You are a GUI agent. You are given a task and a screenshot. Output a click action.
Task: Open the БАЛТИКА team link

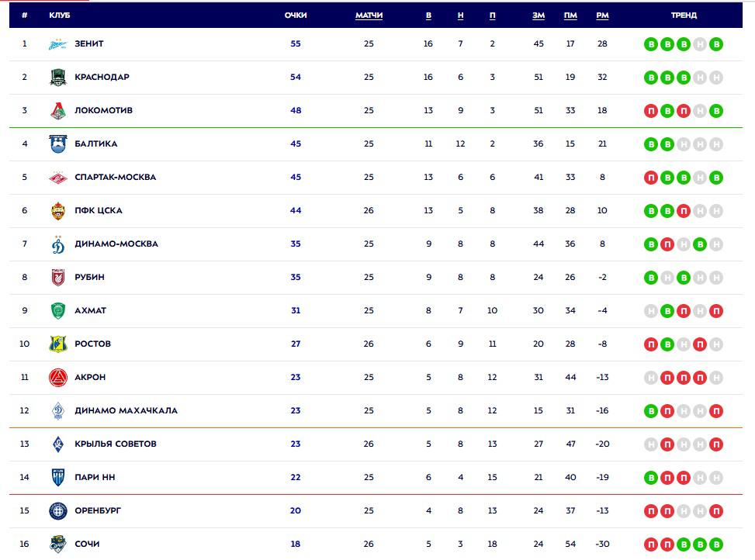[x=96, y=144]
